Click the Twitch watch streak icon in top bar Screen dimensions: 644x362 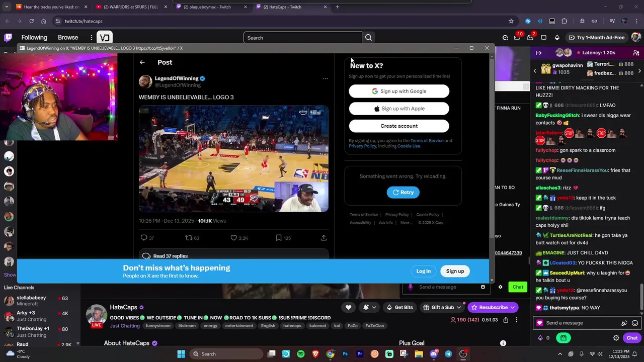[x=505, y=38]
